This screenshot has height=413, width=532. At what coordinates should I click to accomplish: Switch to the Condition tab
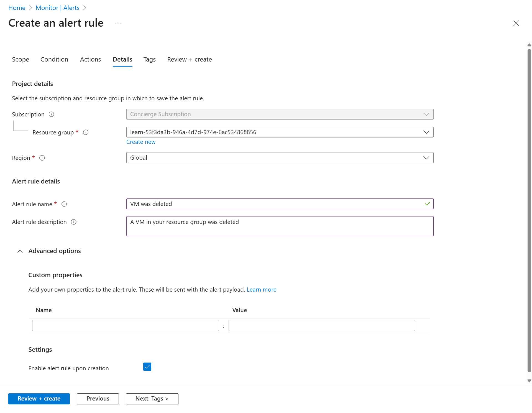coord(54,59)
